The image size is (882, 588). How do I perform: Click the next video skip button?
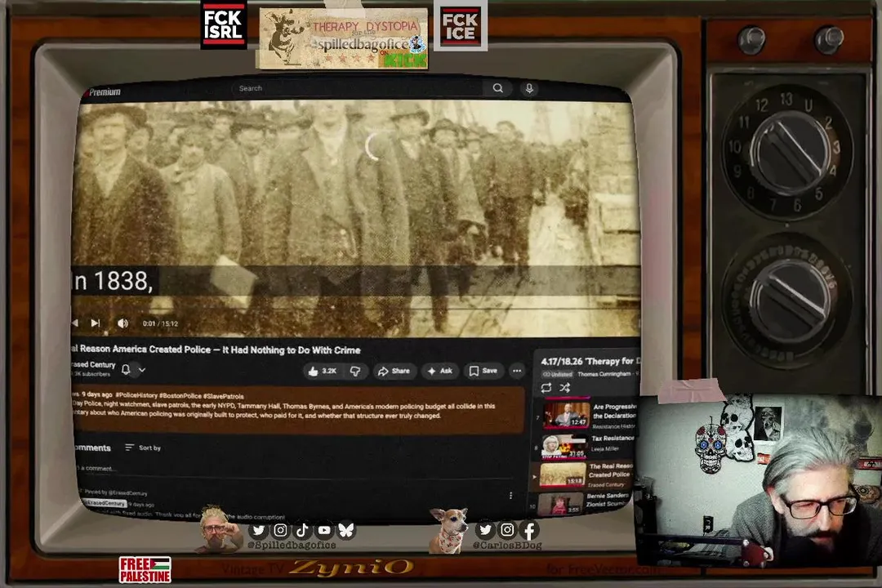coord(96,323)
